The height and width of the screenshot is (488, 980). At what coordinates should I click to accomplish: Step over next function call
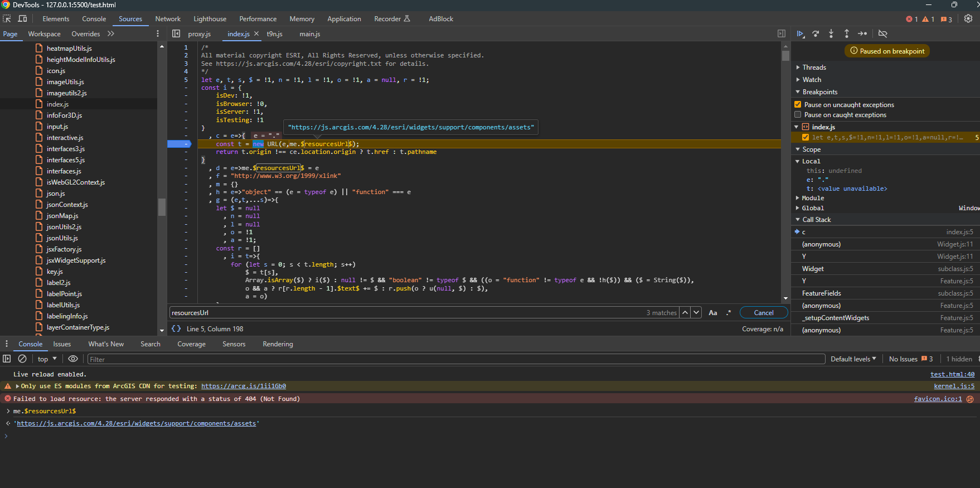(816, 34)
